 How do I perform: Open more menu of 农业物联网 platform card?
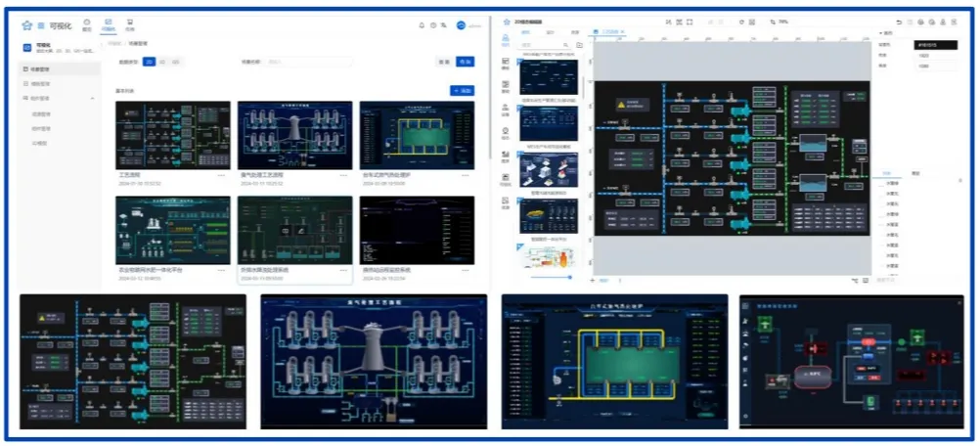coord(221,271)
